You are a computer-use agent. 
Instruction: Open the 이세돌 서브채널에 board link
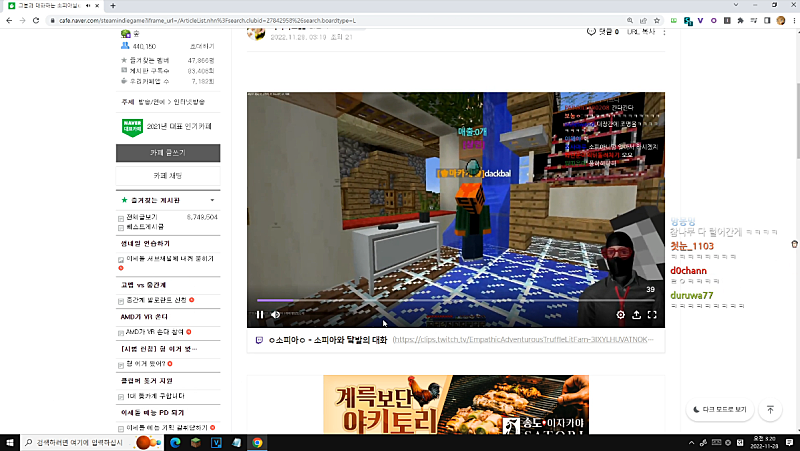coord(170,259)
